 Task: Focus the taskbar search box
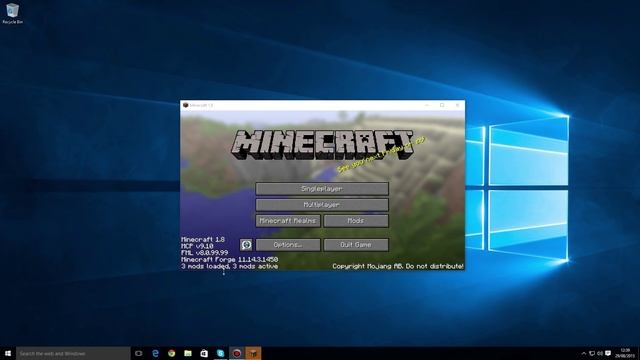pos(73,353)
